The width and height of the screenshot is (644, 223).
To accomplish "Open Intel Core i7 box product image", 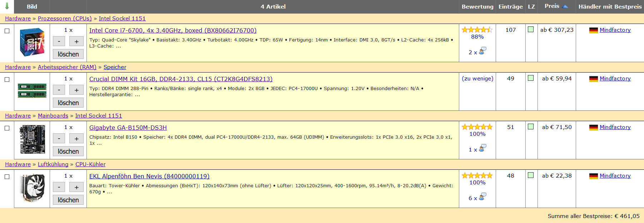I will pyautogui.click(x=32, y=43).
